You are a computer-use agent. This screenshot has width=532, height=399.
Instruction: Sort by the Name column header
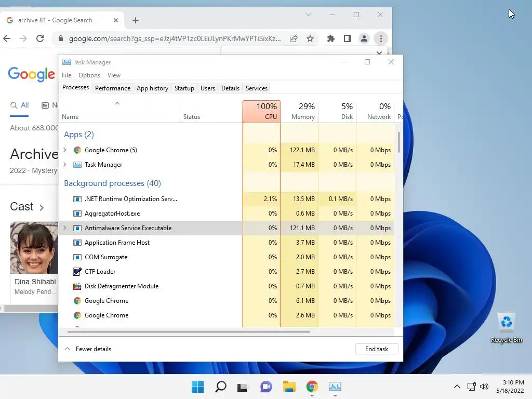(x=119, y=112)
